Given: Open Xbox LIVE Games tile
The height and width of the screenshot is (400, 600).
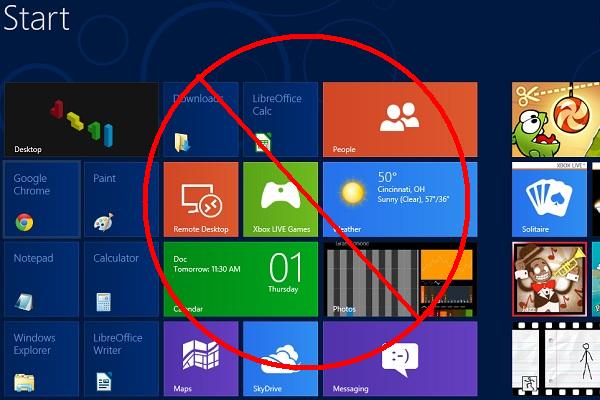Looking at the screenshot, I should click(x=280, y=199).
